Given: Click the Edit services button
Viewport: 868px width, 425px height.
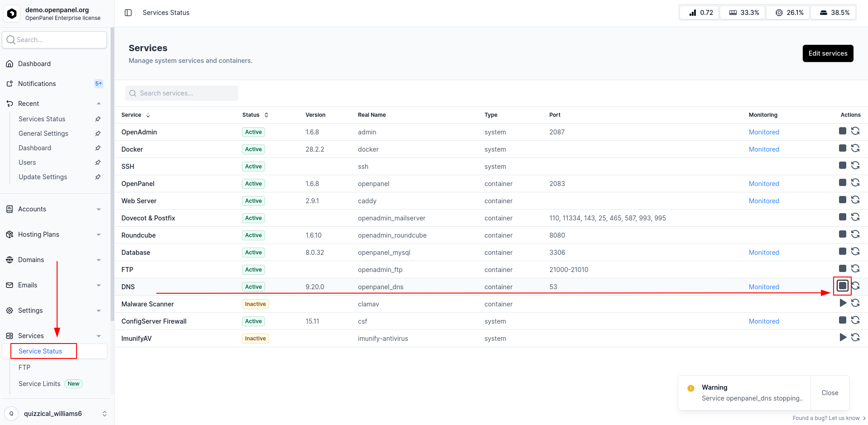Looking at the screenshot, I should (828, 53).
